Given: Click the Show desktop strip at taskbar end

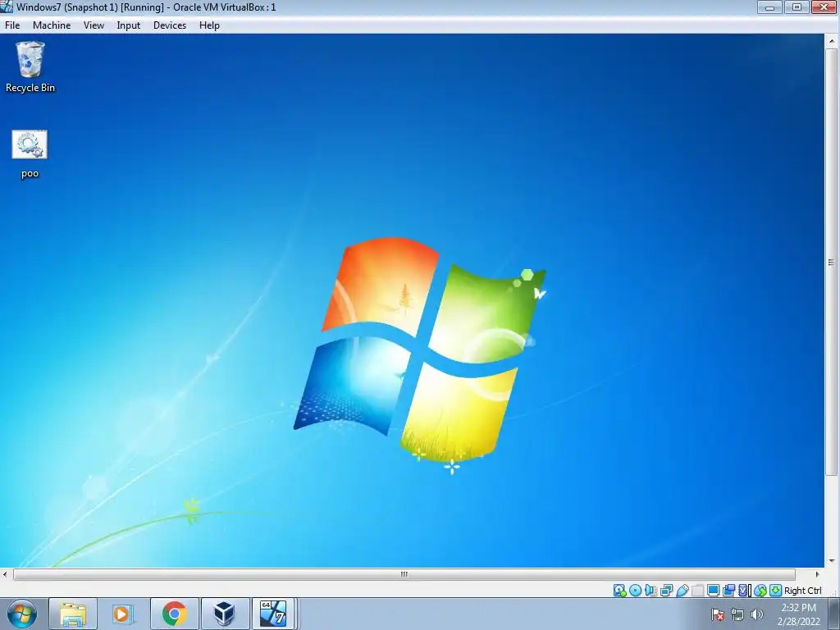Looking at the screenshot, I should point(833,614).
